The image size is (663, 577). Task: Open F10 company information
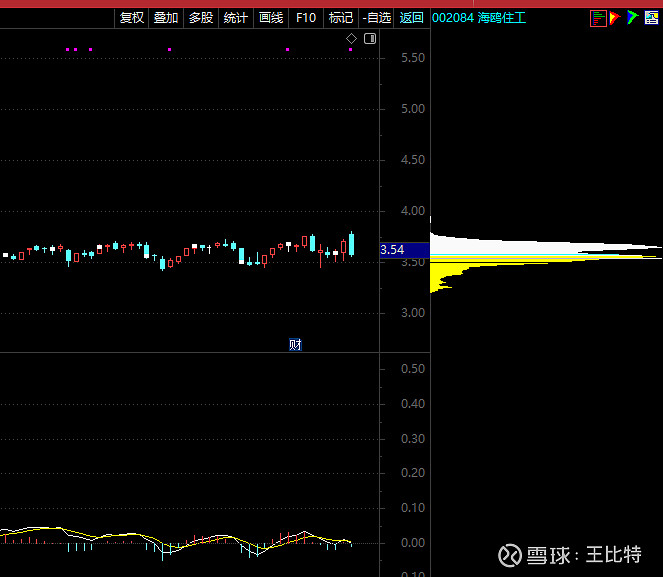306,18
